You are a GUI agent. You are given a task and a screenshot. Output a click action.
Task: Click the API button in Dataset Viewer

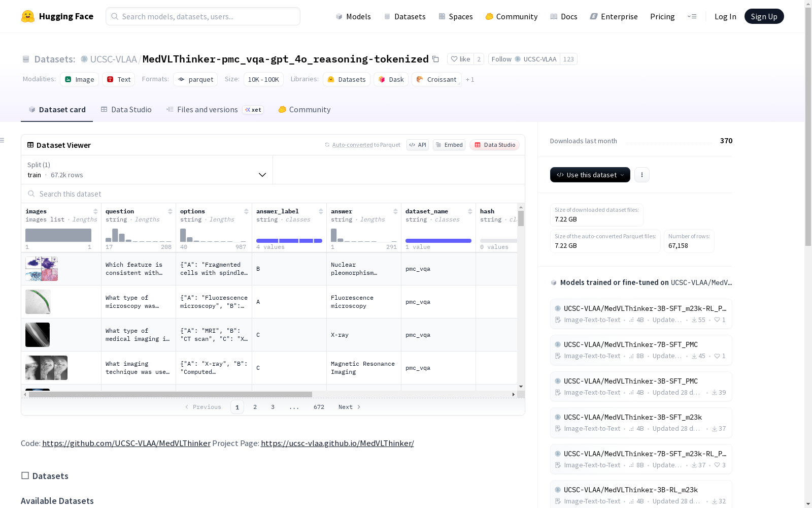[418, 145]
